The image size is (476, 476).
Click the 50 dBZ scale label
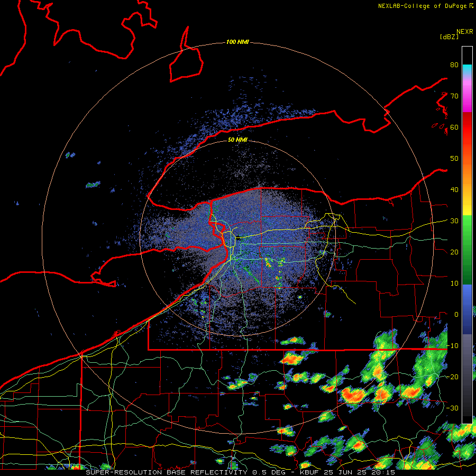pos(454,159)
